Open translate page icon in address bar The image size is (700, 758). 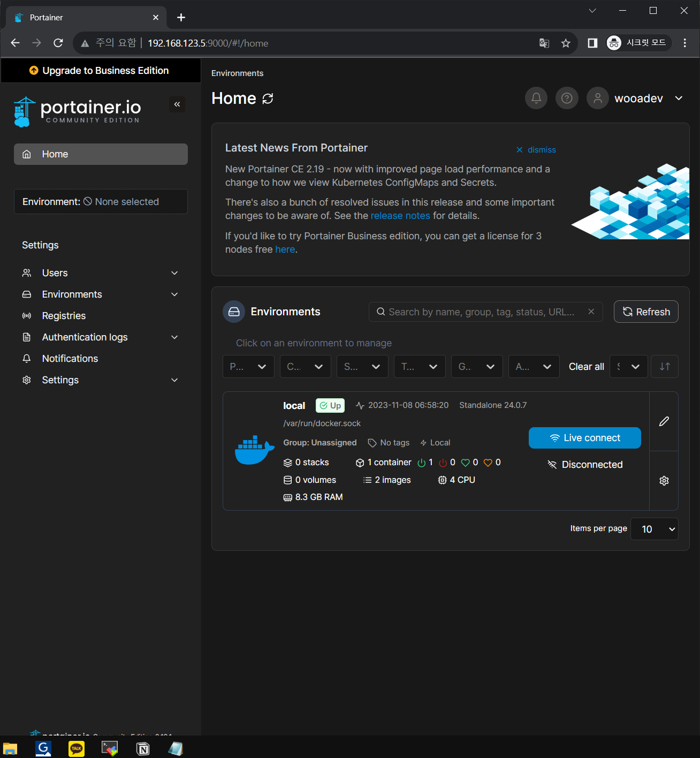pos(544,43)
